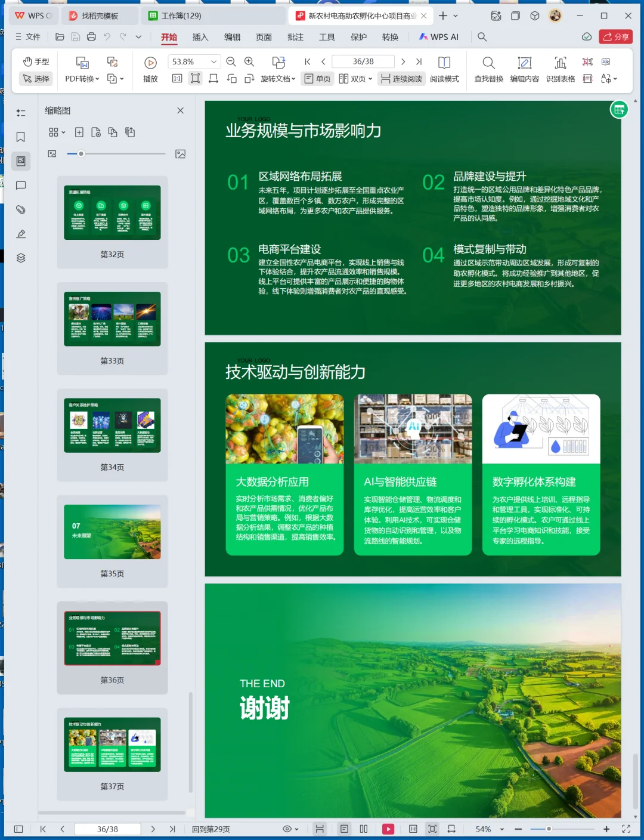Click the insert page icon in thumbnail panel
This screenshot has width=644, height=840.
(x=79, y=132)
